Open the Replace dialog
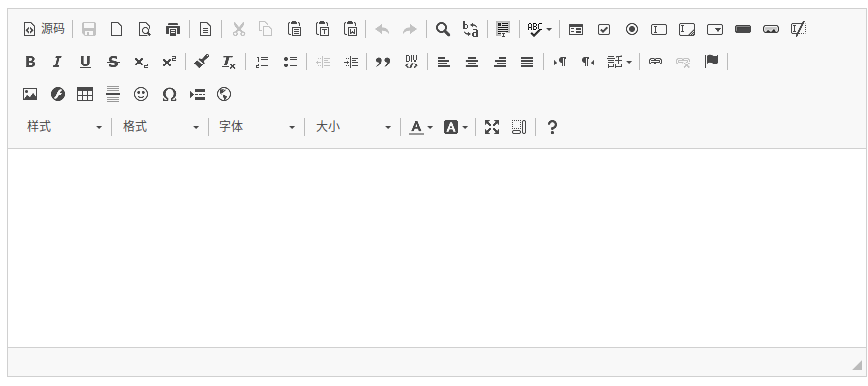Image resolution: width=868 pixels, height=386 pixels. click(x=471, y=29)
